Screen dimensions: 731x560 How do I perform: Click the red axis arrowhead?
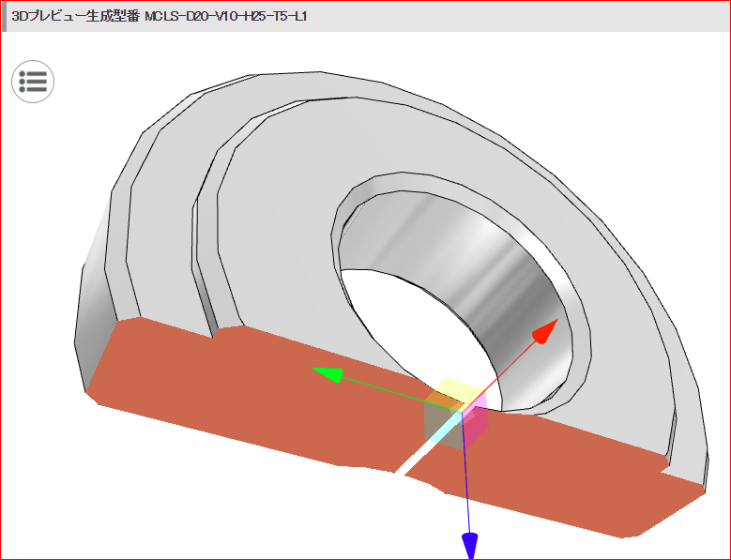[545, 331]
